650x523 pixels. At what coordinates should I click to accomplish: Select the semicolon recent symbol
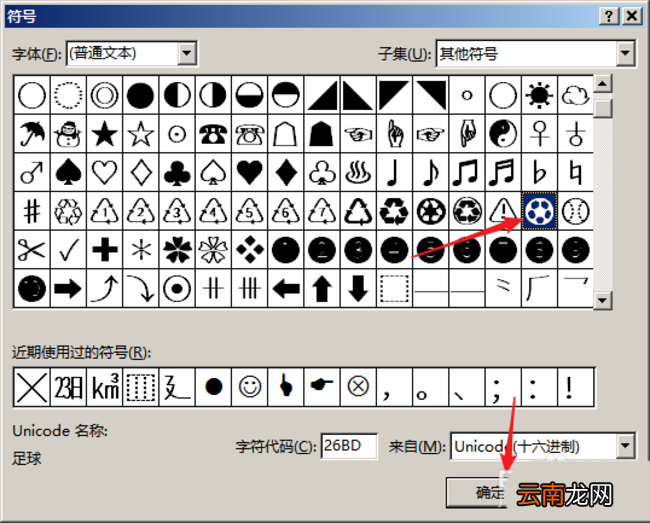(x=503, y=387)
